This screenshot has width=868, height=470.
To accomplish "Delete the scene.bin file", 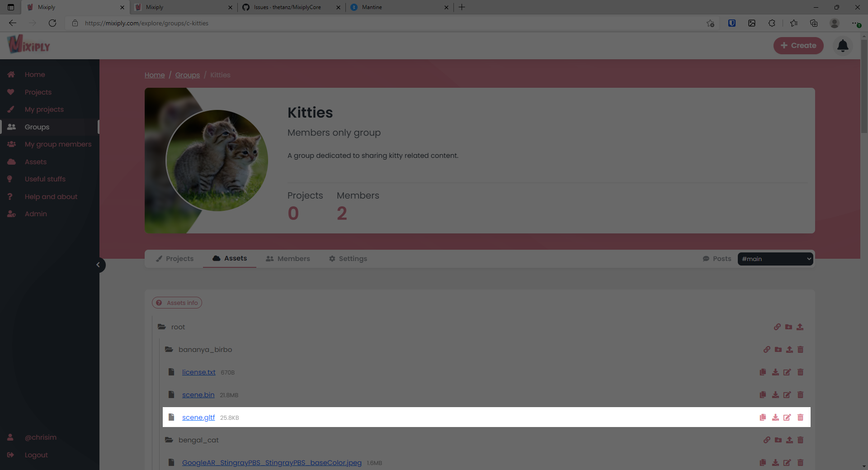I will [800, 394].
